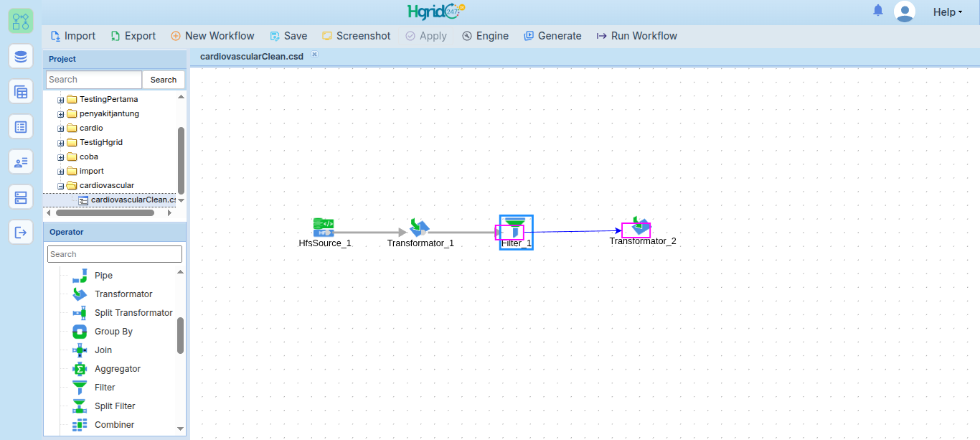This screenshot has width=980, height=440.
Task: Click Export in the toolbar
Action: (x=133, y=36)
